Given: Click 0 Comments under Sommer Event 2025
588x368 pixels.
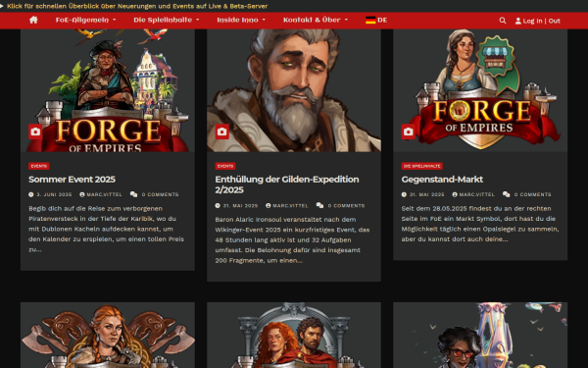Looking at the screenshot, I should pyautogui.click(x=160, y=194).
